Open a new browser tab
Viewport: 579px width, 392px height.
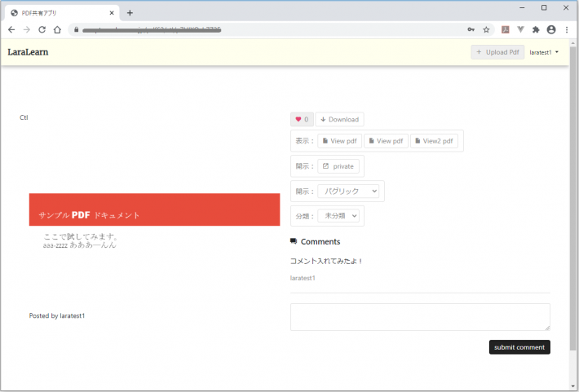point(130,12)
